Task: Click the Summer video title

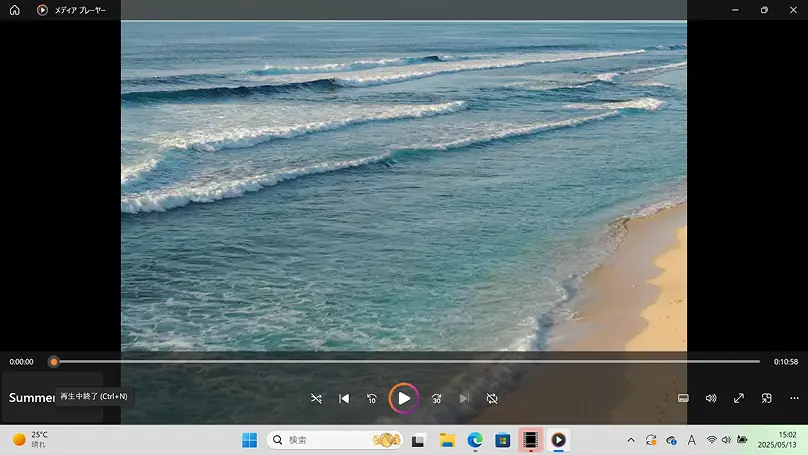Action: coord(30,398)
